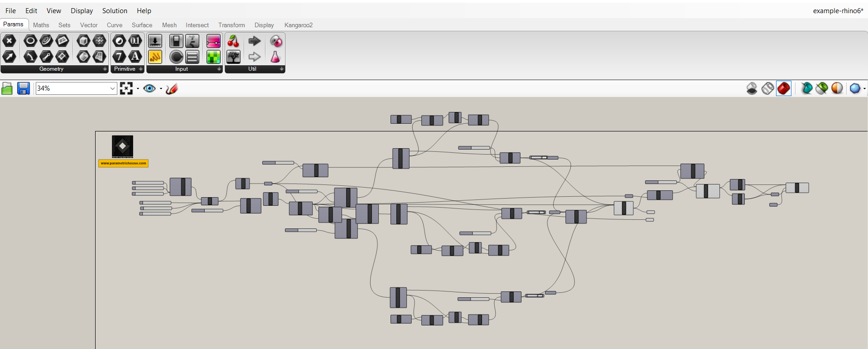Save the document with the floppy icon
Screen dimensions: 868x349
click(24, 88)
